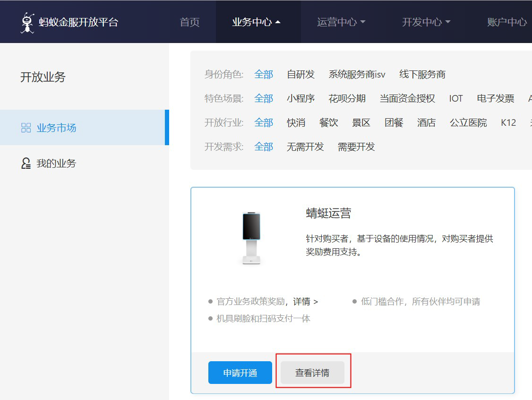Filter 开放行业 by 景区

361,122
